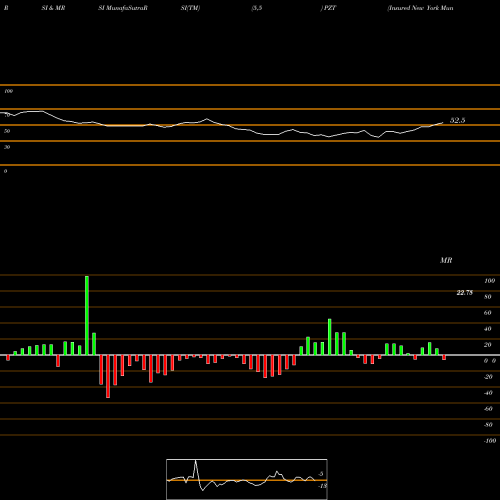The image size is (500, 500).
Task: Click the -60 label on MR axis
Action: 488,409
